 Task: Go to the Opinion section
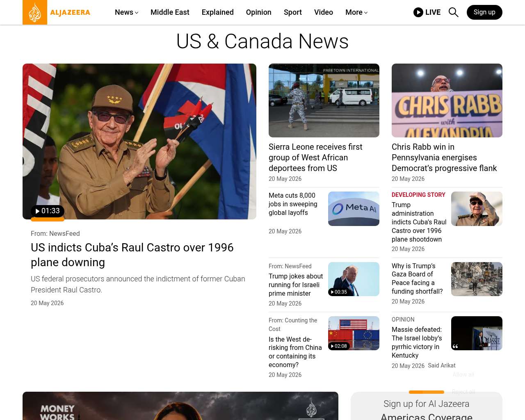coord(258,12)
